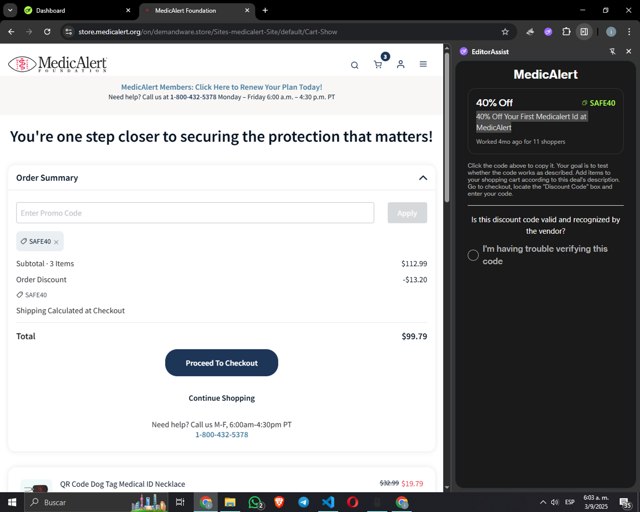This screenshot has height=512, width=640.
Task: Click the browser address bar URL
Action: coord(208,32)
